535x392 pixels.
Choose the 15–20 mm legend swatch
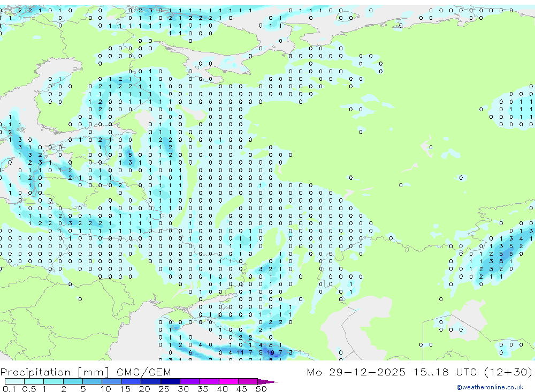tap(132, 381)
